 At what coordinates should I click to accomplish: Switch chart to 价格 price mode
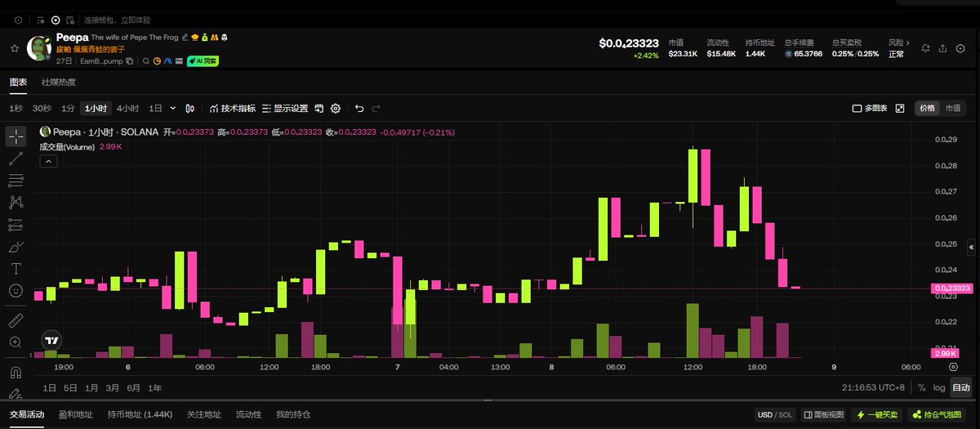coord(928,108)
